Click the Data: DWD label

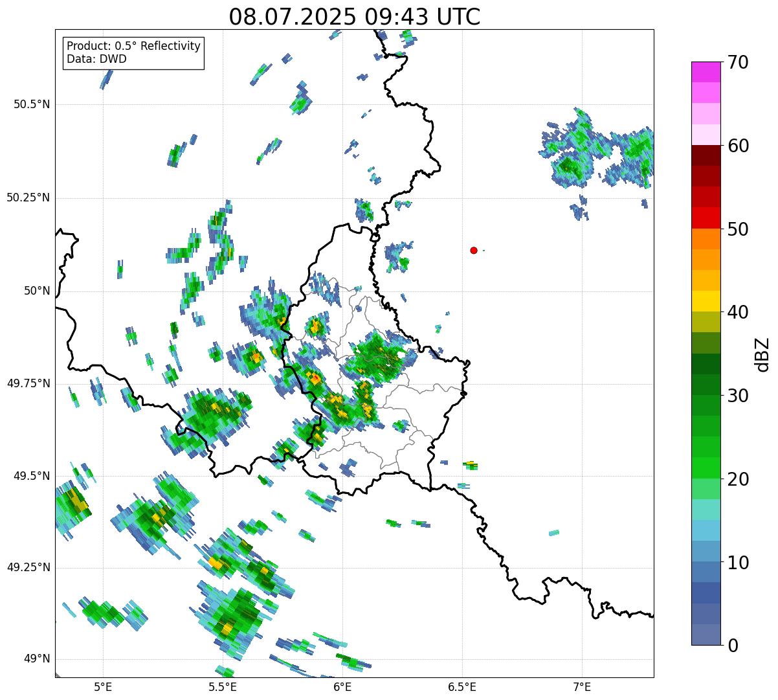[97, 59]
